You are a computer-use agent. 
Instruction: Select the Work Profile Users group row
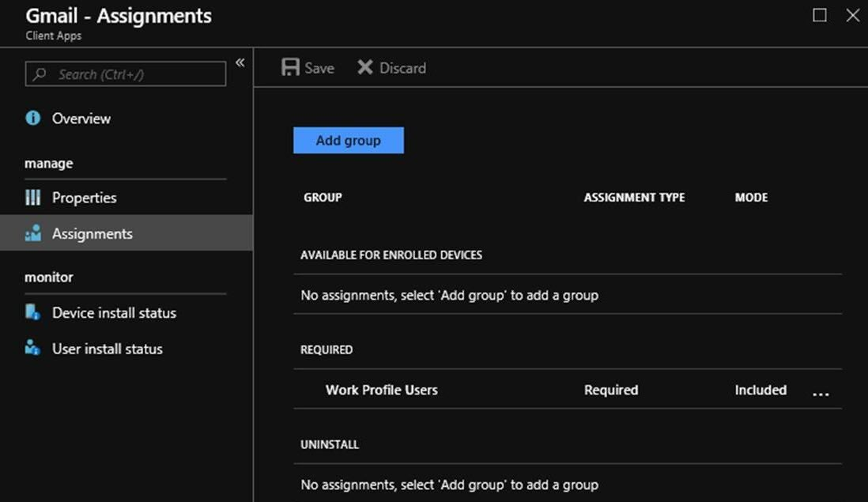click(x=568, y=390)
